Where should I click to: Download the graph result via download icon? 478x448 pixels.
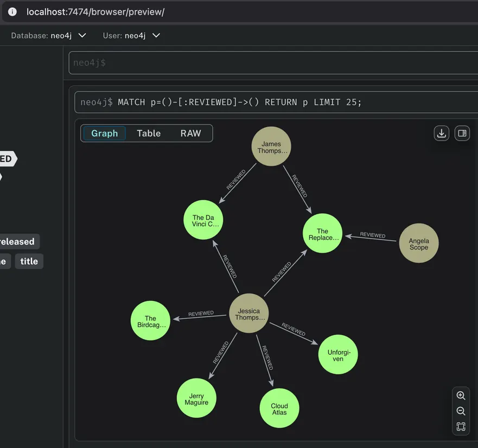click(442, 133)
